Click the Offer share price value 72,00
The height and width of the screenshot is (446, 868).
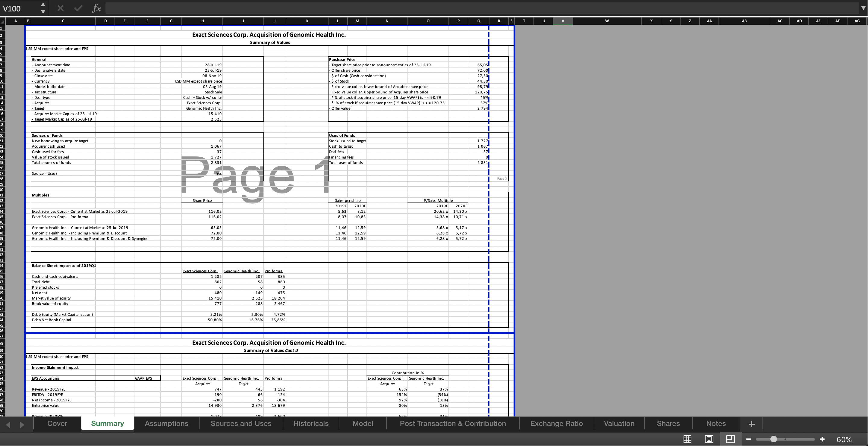coord(483,71)
